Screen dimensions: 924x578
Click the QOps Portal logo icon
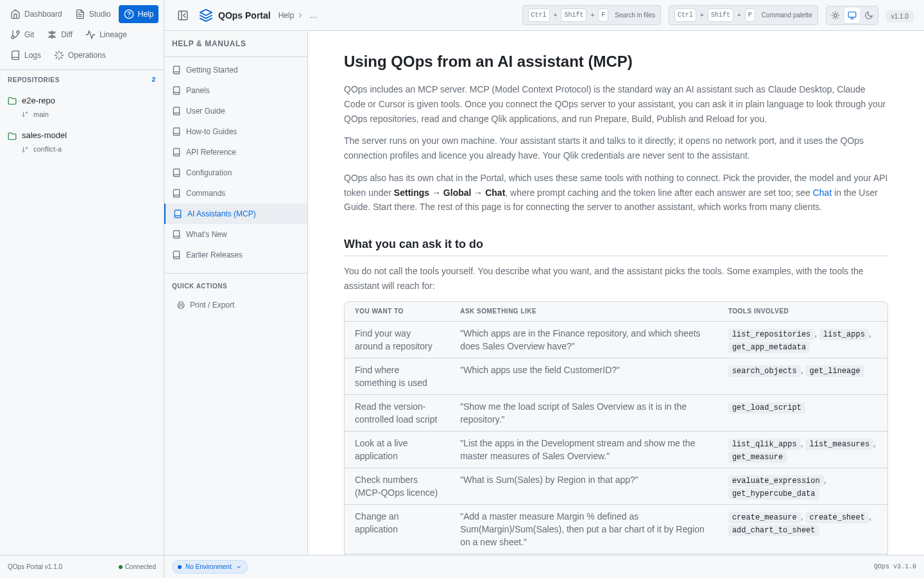pos(206,15)
